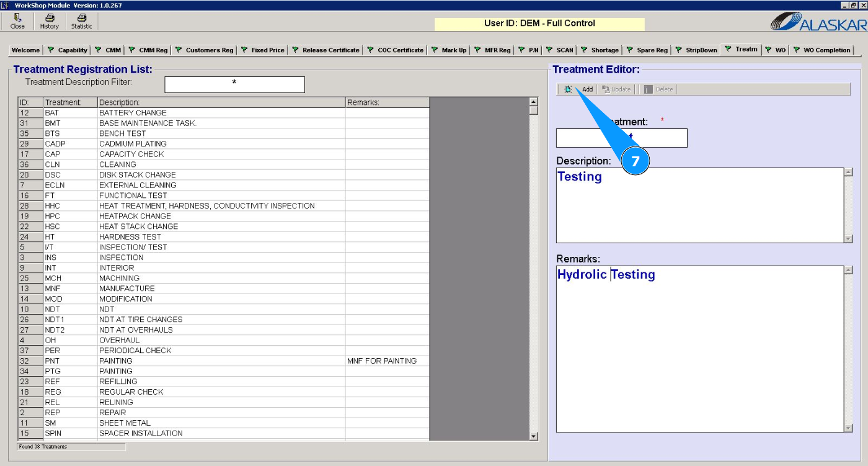Open the Shortage tab

[600, 50]
